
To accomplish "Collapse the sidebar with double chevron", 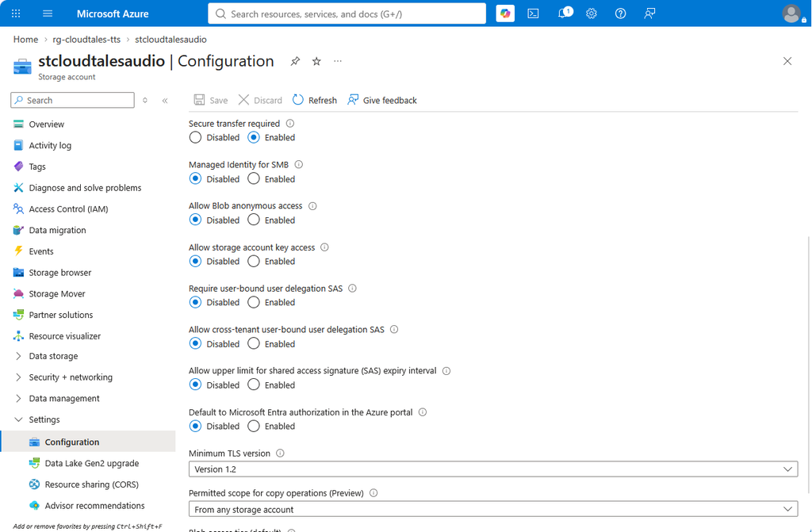I will coord(165,101).
